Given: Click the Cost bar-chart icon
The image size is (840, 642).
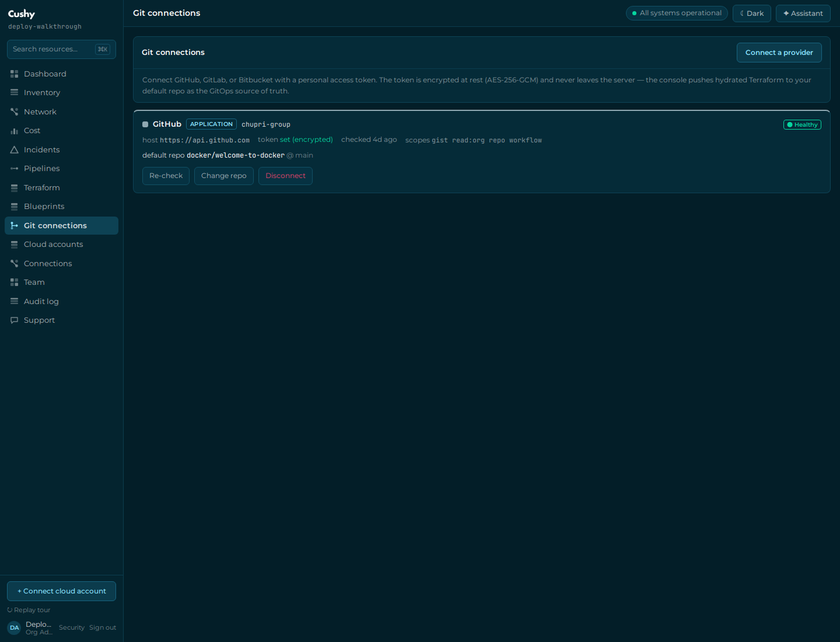Looking at the screenshot, I should pos(14,131).
